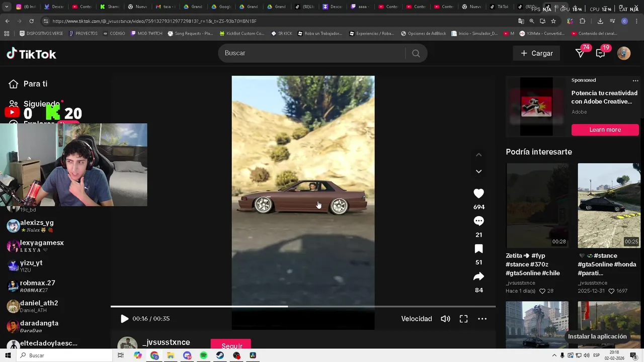Go to the next video arrow
Screen dimensions: 644x362
479,171
